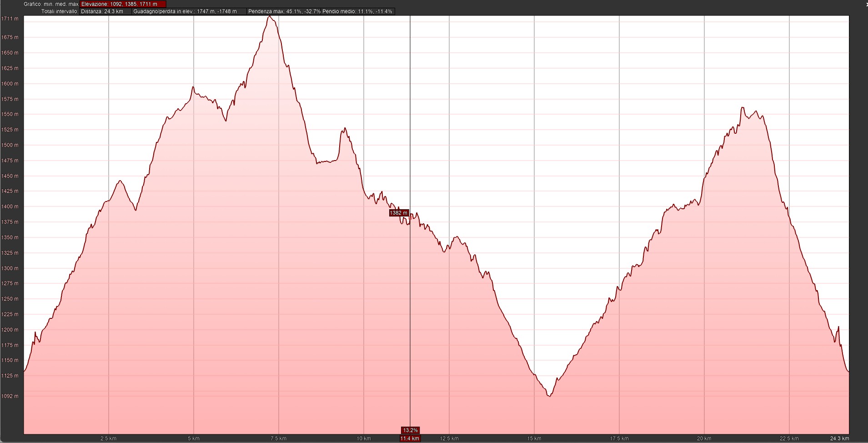
Task: Click the 1711 m summit peak on the profile
Action: coord(270,16)
